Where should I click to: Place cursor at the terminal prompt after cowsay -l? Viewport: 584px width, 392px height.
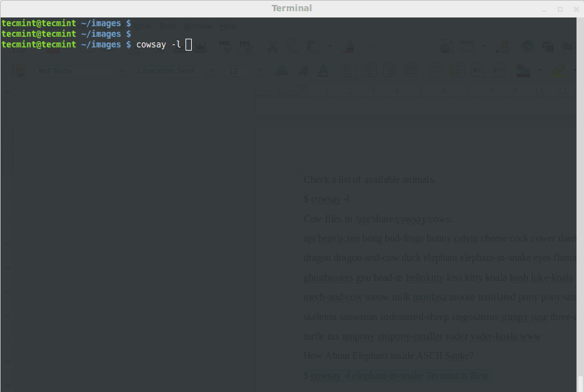[x=187, y=44]
